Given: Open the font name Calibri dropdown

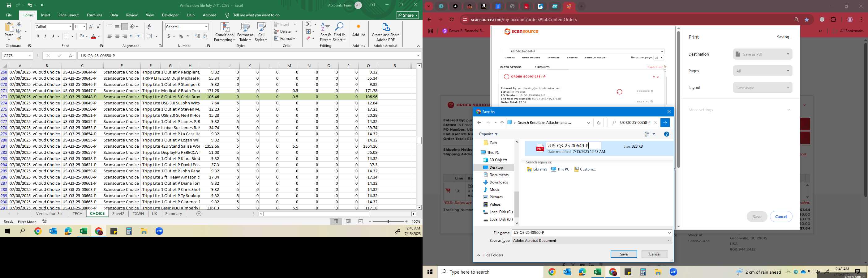Looking at the screenshot, I should click(70, 27).
